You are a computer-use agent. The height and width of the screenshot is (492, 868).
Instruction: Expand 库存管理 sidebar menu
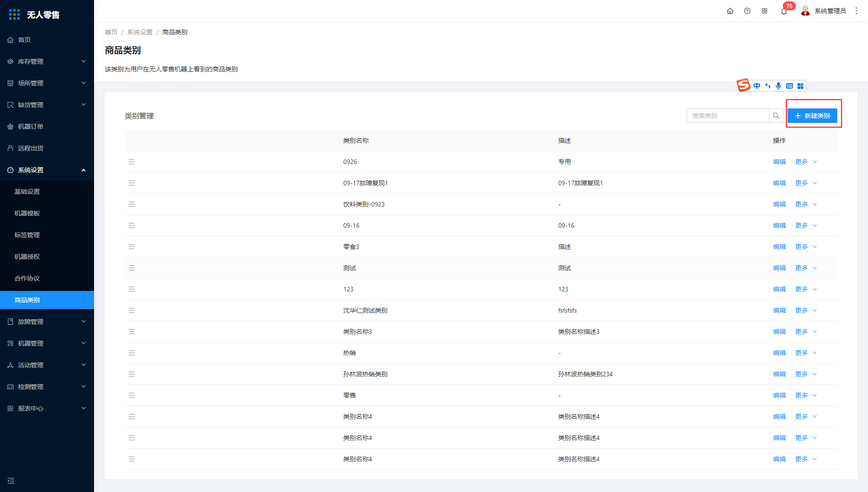(x=47, y=61)
